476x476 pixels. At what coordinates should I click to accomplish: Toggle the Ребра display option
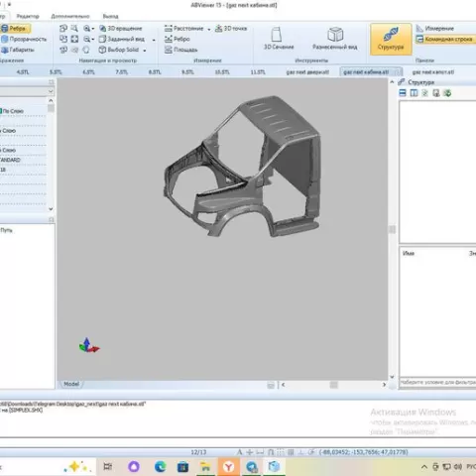15,29
